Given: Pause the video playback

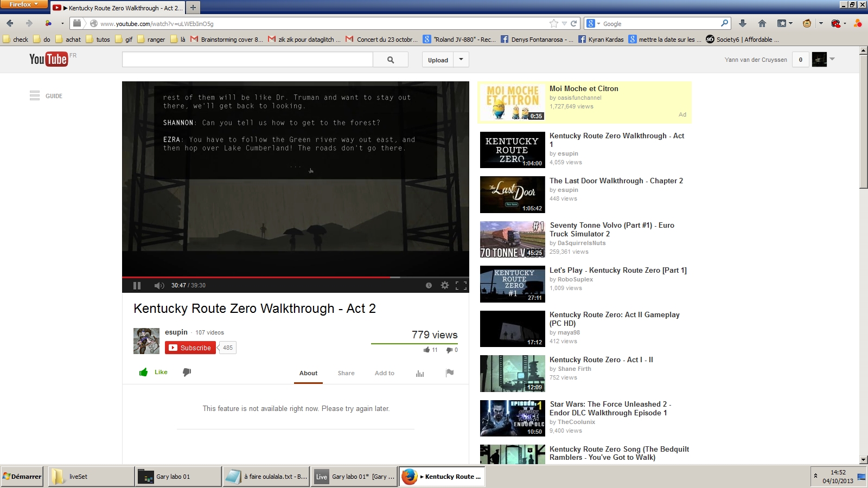Looking at the screenshot, I should (x=137, y=286).
